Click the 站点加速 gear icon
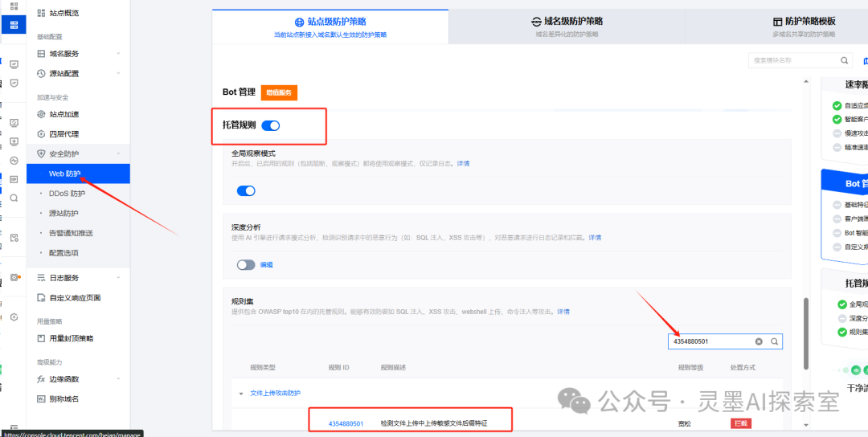The height and width of the screenshot is (437, 868). [x=41, y=115]
